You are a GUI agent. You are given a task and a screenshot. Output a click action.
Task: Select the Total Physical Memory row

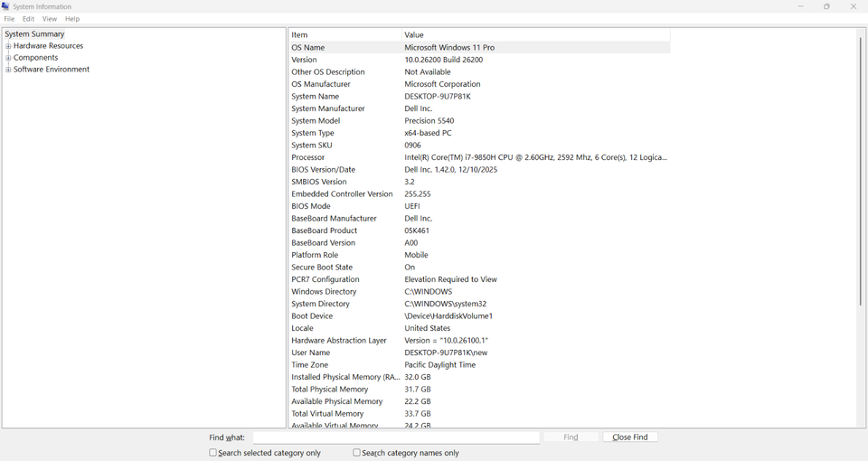pyautogui.click(x=479, y=389)
